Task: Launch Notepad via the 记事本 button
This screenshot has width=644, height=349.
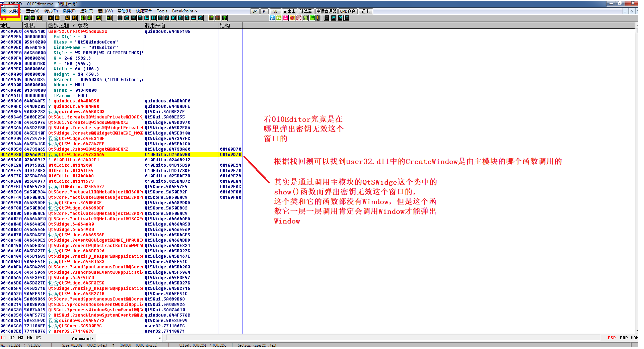Action: (x=289, y=11)
